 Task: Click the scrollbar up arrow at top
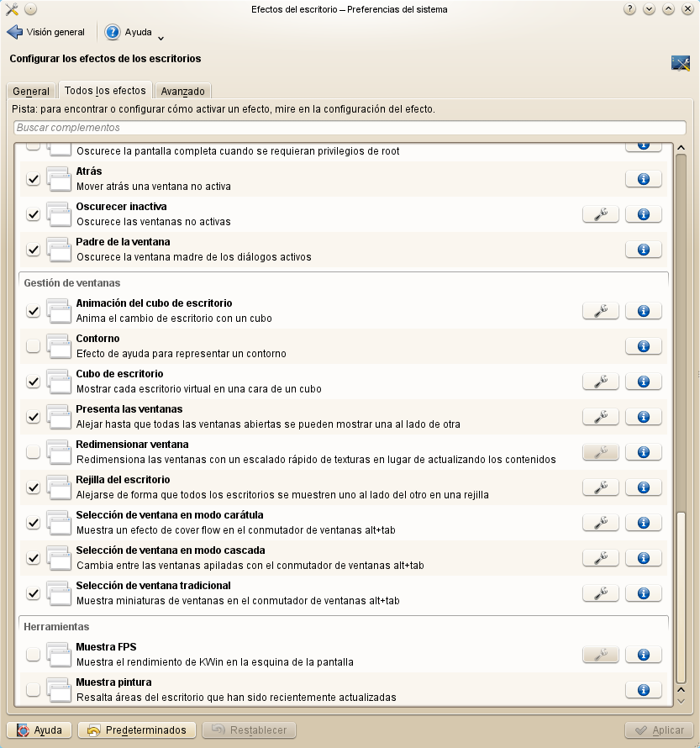tap(681, 148)
